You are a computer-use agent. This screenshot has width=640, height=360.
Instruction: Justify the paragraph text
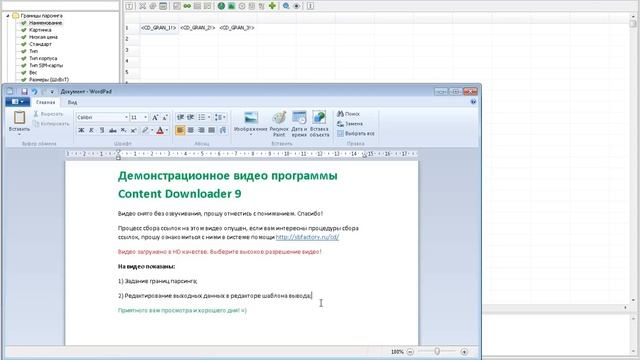211,130
